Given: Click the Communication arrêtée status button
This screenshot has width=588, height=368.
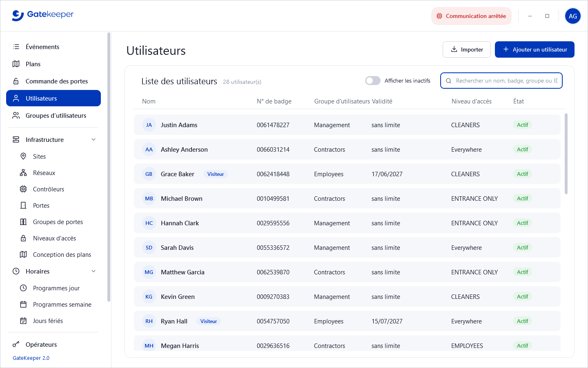Looking at the screenshot, I should pos(471,16).
